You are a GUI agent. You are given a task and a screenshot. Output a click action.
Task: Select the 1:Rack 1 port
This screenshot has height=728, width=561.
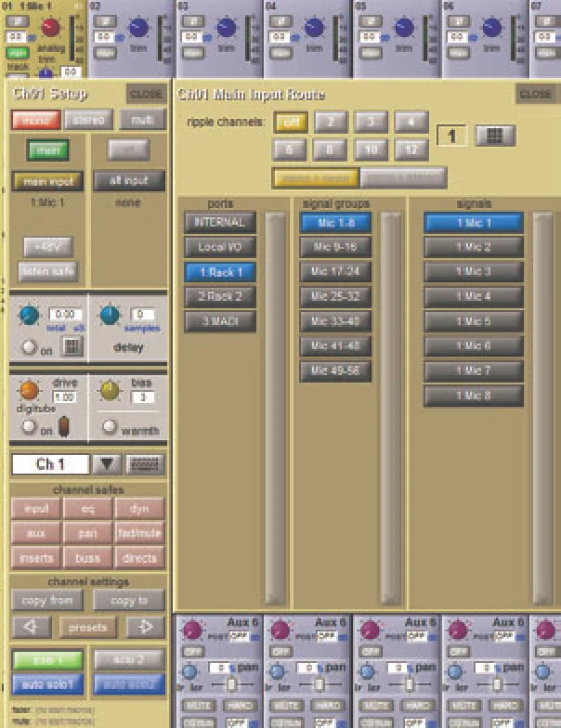[x=220, y=272]
